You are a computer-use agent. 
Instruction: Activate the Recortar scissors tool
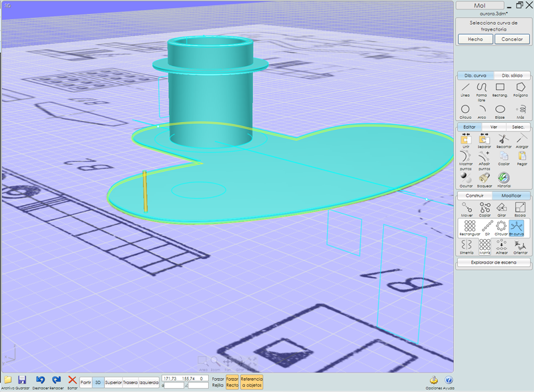504,141
